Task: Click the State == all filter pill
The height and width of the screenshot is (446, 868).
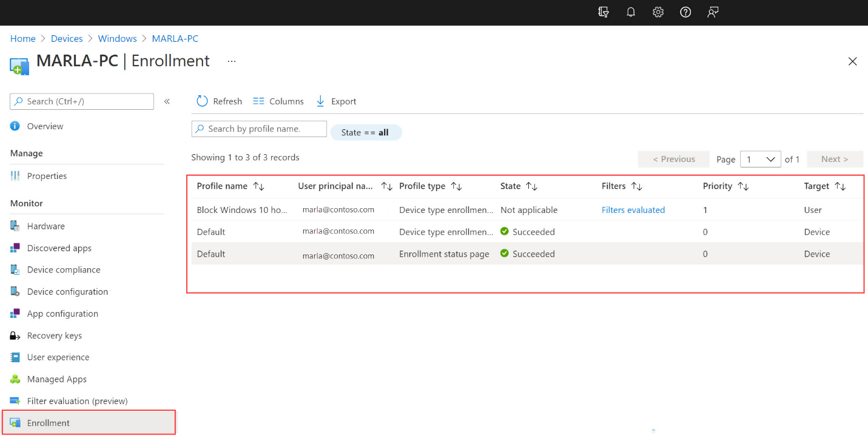Action: tap(366, 132)
